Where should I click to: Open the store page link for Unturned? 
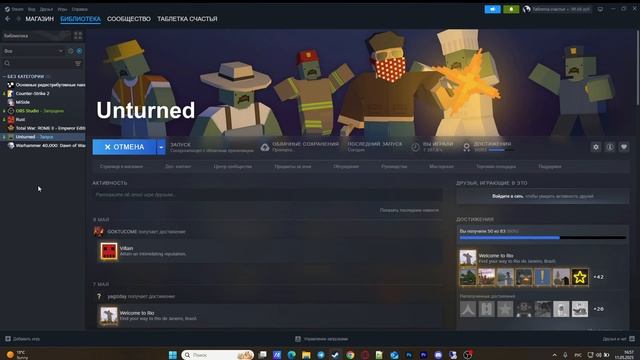coord(122,167)
